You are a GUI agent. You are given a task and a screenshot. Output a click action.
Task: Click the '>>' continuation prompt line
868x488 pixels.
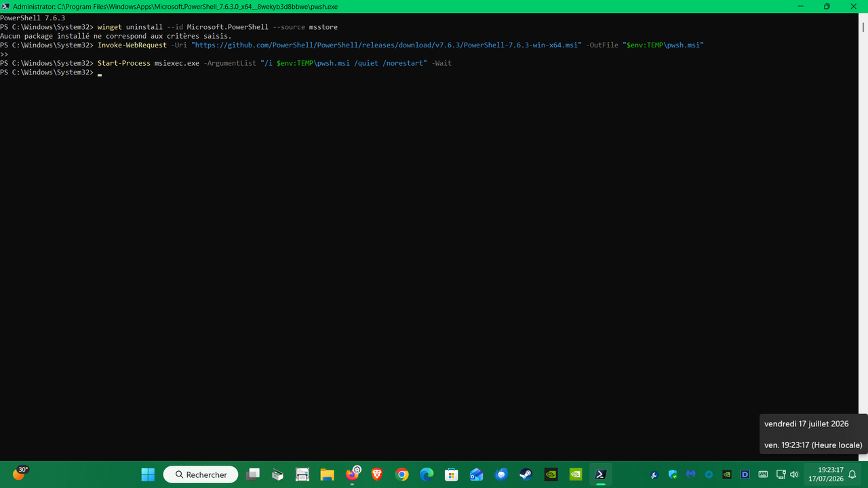4,54
